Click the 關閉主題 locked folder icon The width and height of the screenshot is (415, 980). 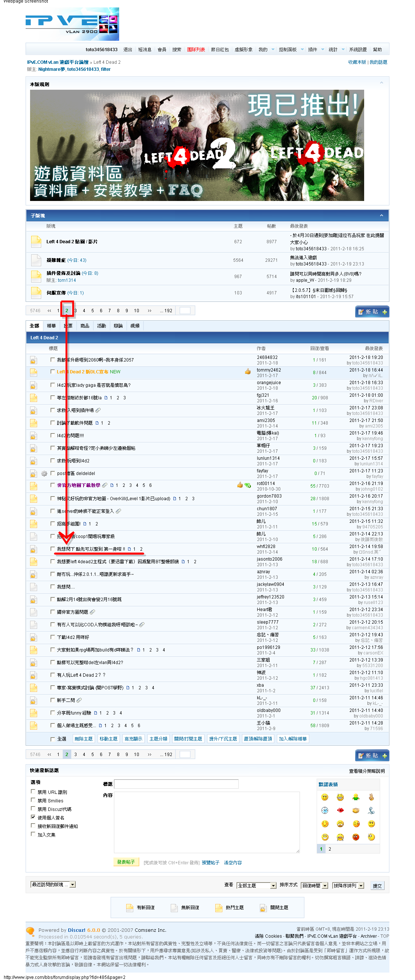click(x=263, y=908)
